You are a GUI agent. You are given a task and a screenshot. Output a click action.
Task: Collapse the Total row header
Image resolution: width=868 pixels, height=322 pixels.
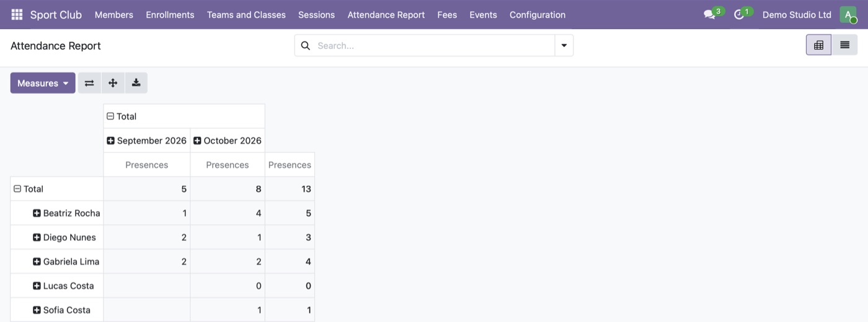[57, 189]
